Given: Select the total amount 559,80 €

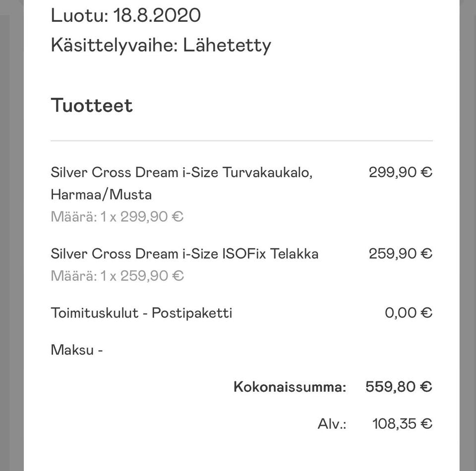Looking at the screenshot, I should point(399,387).
